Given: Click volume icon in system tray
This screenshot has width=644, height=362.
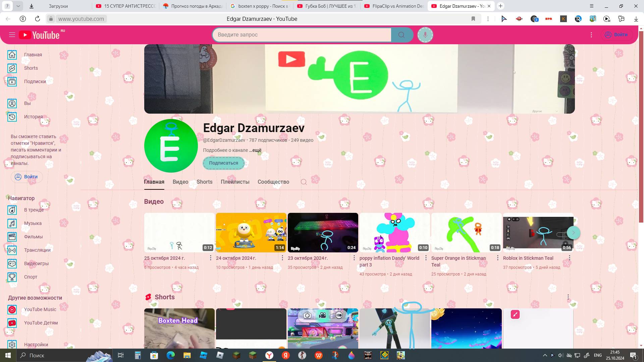Looking at the screenshot, I should coord(561,355).
